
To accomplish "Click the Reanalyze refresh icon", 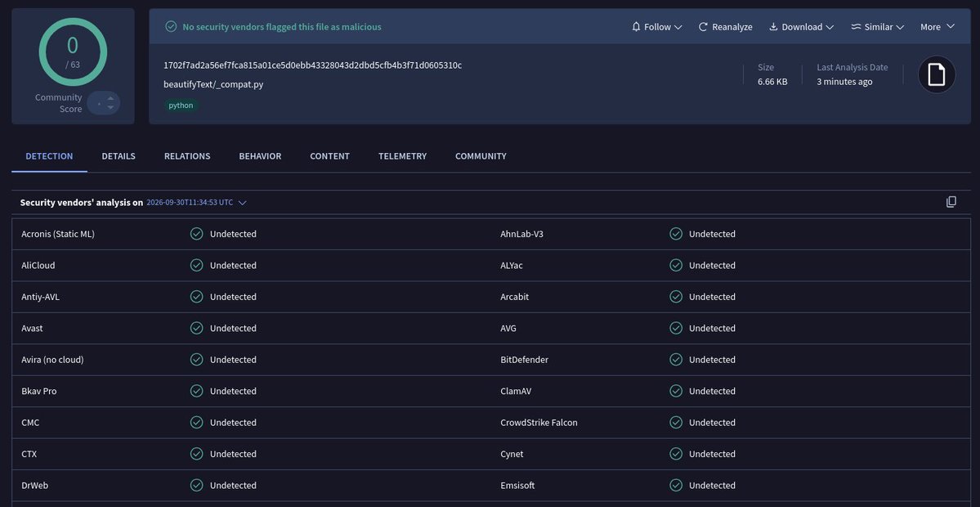I will click(x=702, y=27).
